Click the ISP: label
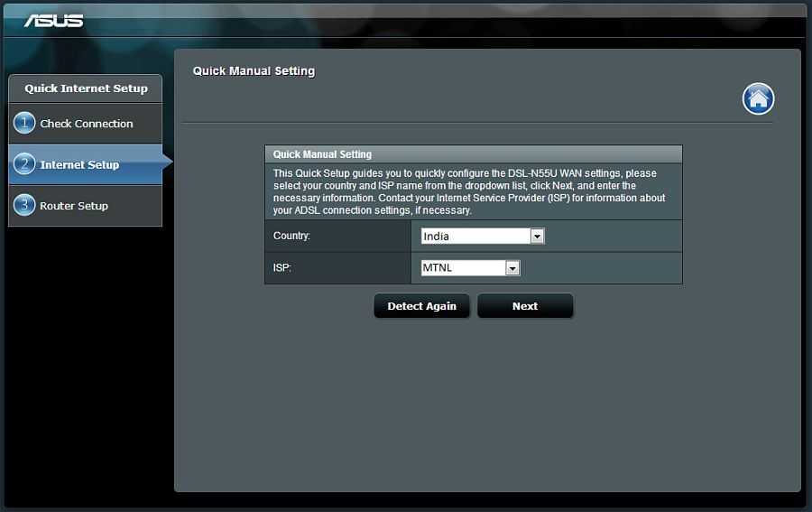812x512 pixels. click(x=282, y=268)
